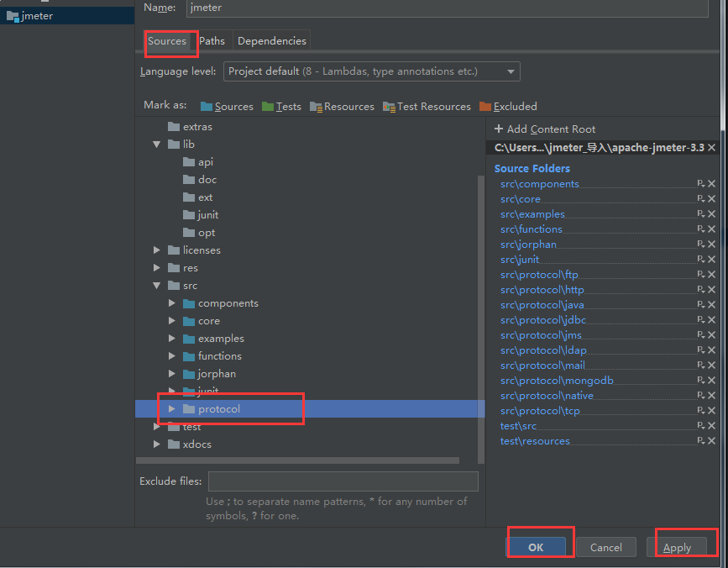Expand the components folder node
Image resolution: width=728 pixels, height=568 pixels.
[x=172, y=303]
